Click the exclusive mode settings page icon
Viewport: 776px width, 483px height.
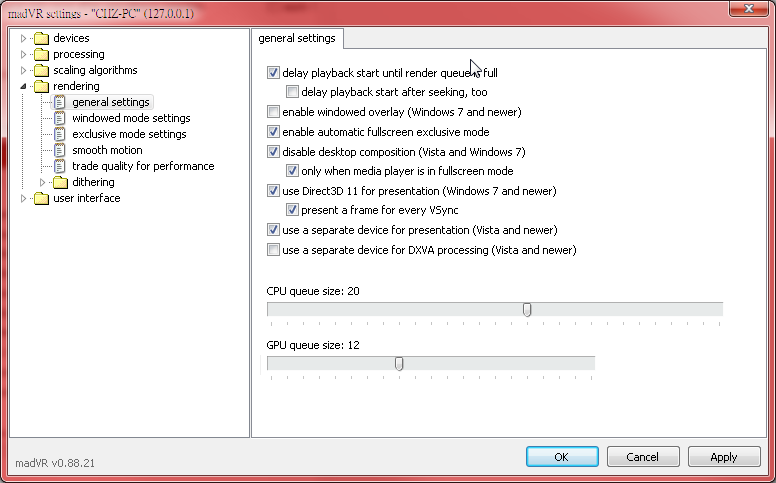[60, 134]
